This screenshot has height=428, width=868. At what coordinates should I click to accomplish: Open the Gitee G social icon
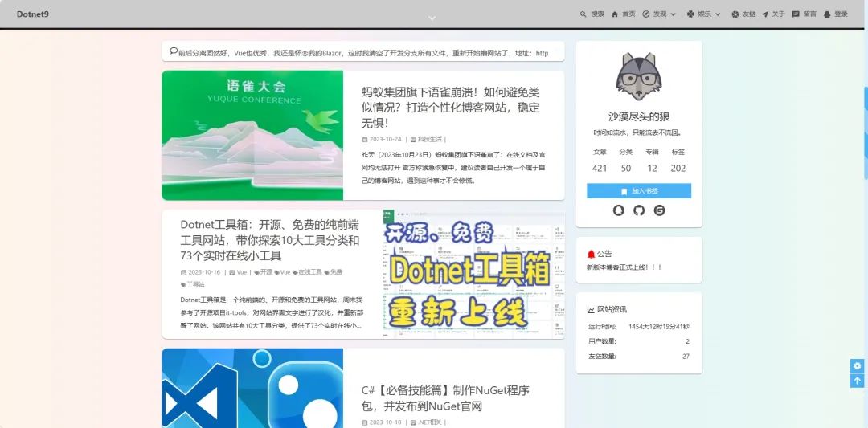(659, 210)
